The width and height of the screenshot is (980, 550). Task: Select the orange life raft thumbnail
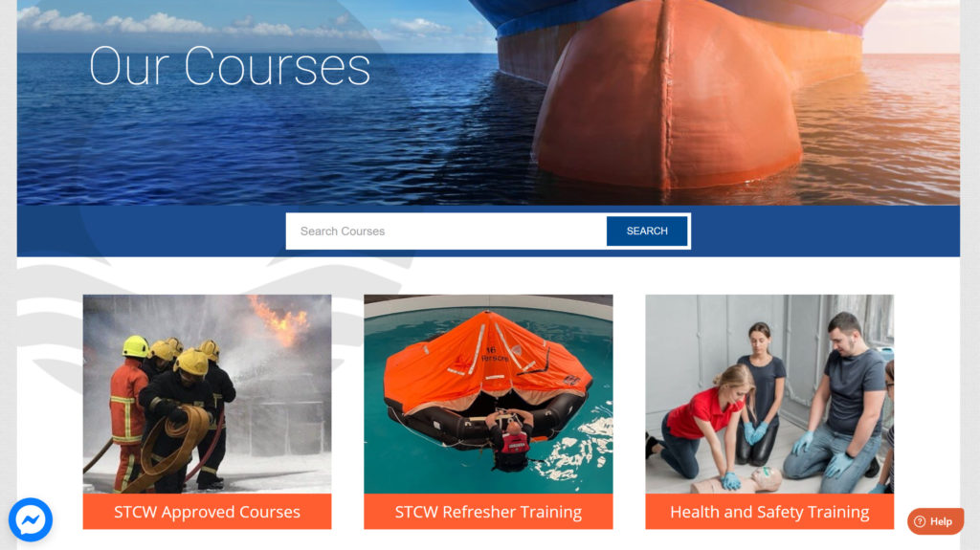coord(488,394)
